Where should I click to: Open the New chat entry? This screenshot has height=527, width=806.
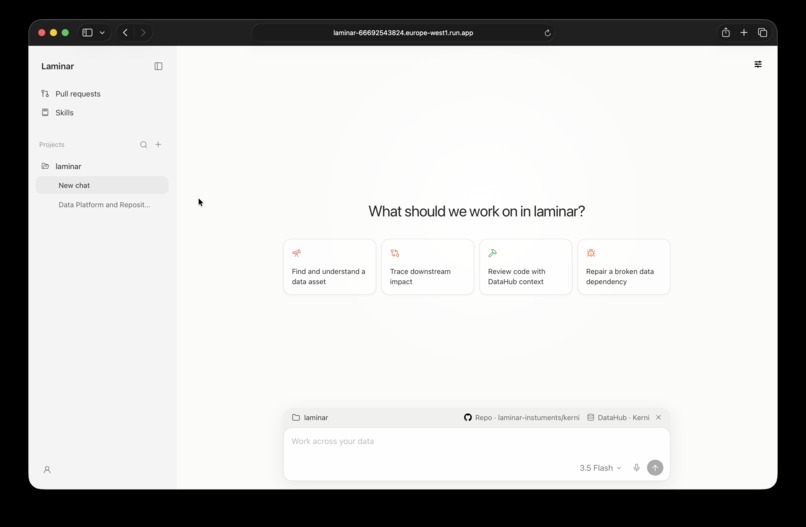102,185
